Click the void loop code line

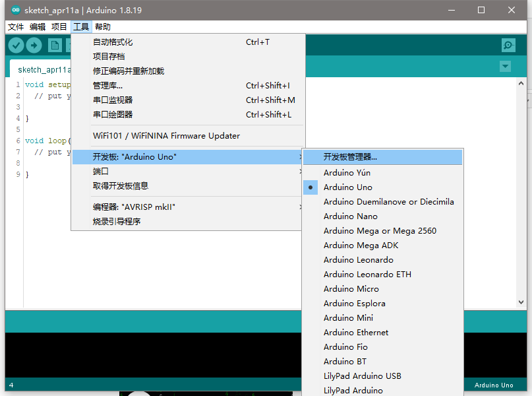coord(47,141)
